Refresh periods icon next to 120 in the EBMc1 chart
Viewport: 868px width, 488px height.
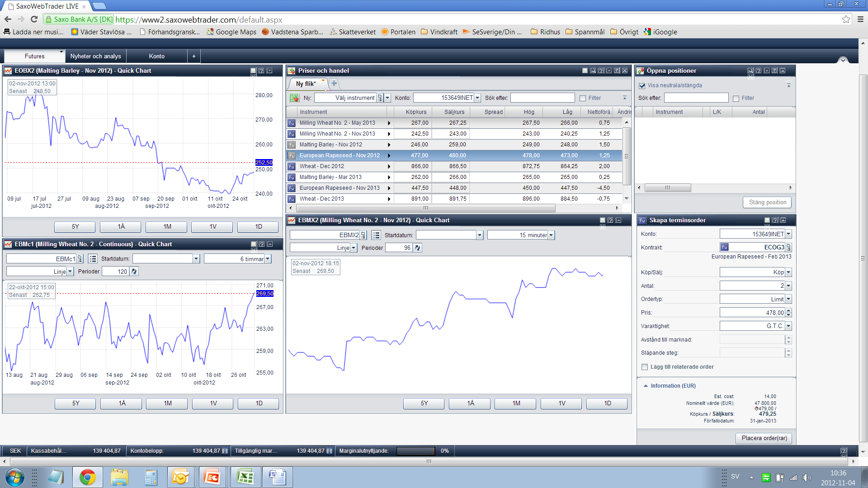tap(134, 272)
